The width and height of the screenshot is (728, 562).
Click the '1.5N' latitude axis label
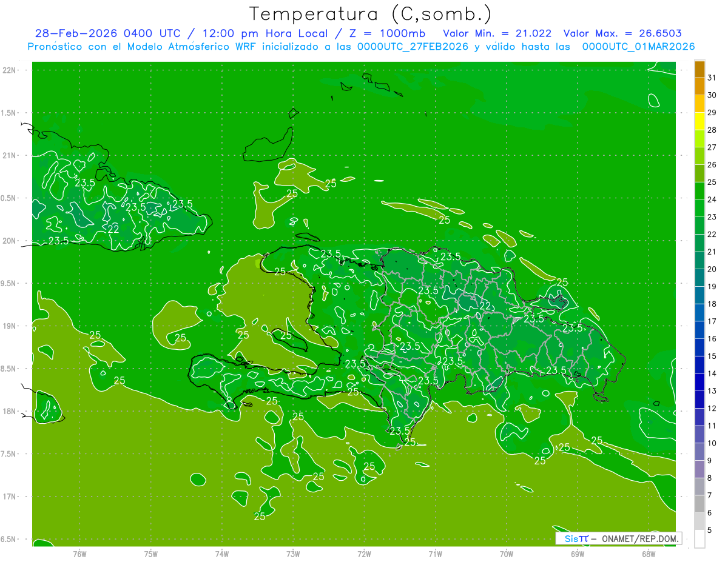(9, 113)
